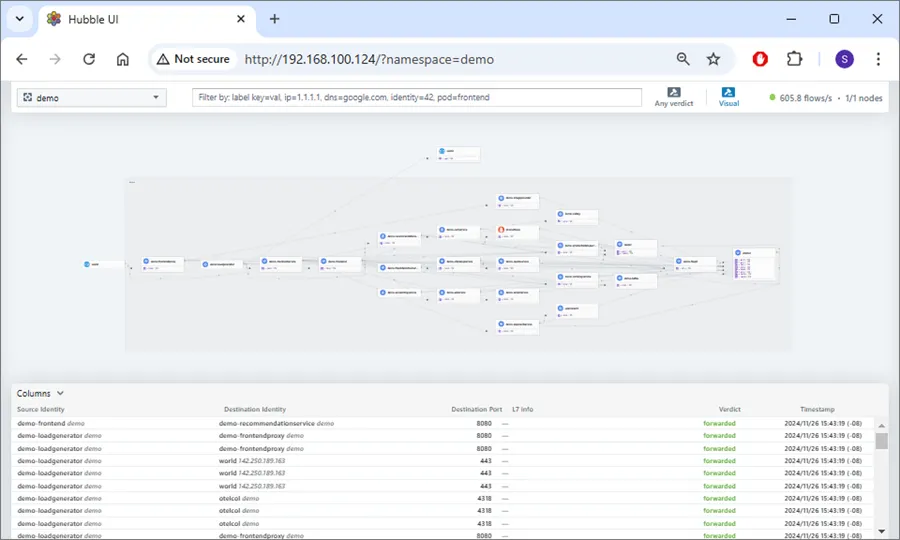Expand the Columns dropdown
Viewport: 900px width, 540px height.
point(40,393)
